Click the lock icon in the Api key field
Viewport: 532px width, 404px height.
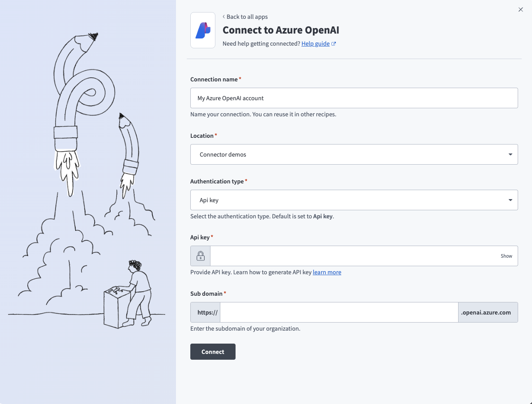point(200,255)
